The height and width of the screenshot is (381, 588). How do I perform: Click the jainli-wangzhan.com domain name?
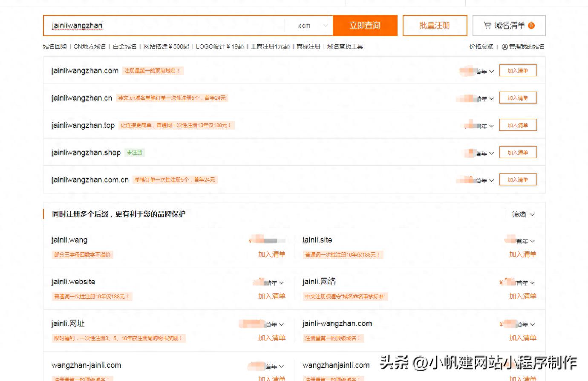337,323
